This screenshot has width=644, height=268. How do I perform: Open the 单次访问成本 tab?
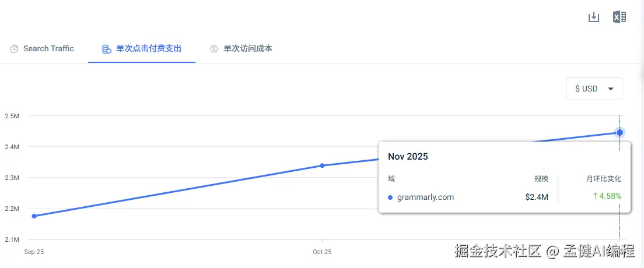(x=248, y=49)
